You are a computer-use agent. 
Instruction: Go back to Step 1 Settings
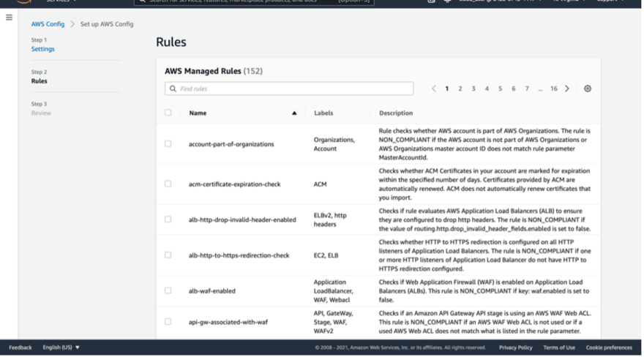pos(42,49)
